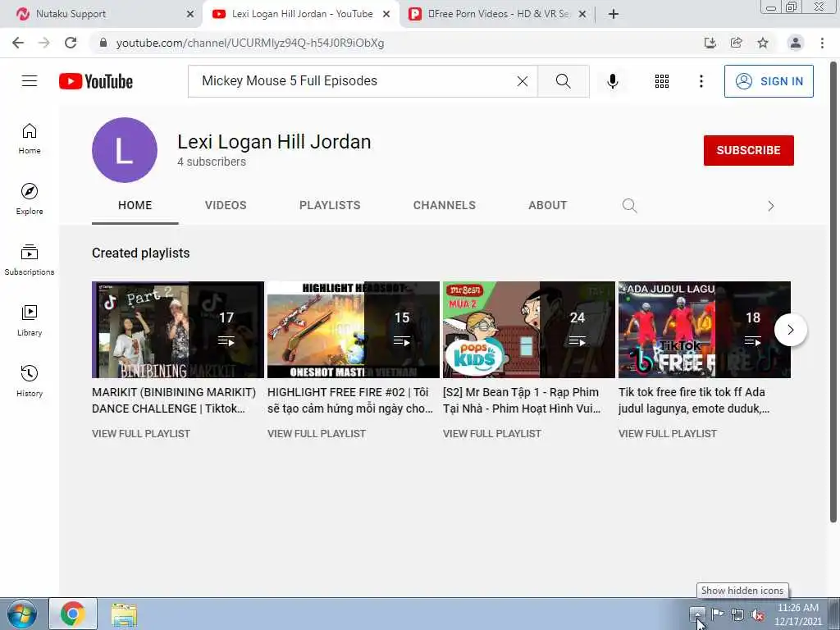Open Free Fire highlight headshot thumbnail
This screenshot has width=840, height=630.
point(354,330)
